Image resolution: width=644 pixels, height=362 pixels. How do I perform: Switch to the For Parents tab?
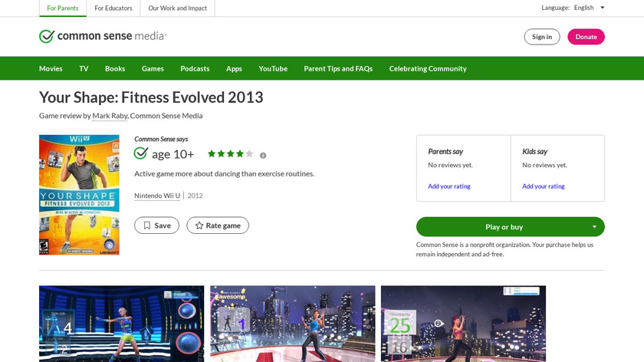pyautogui.click(x=63, y=8)
